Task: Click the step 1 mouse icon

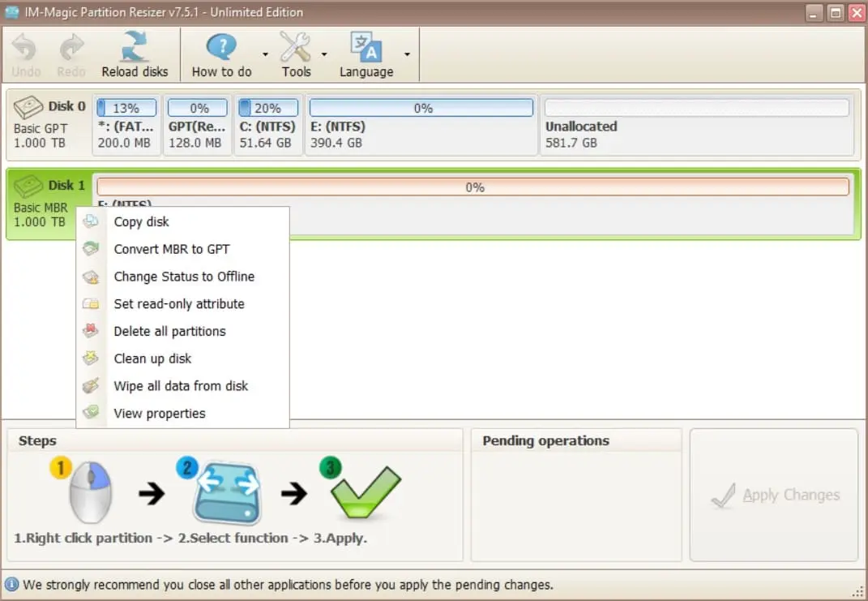Action: tap(90, 492)
